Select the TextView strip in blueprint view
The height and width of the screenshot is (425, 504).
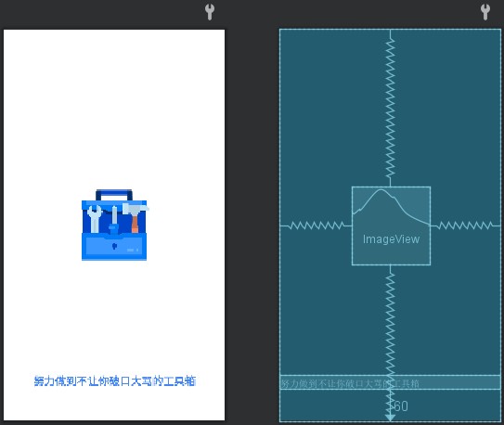click(x=390, y=382)
